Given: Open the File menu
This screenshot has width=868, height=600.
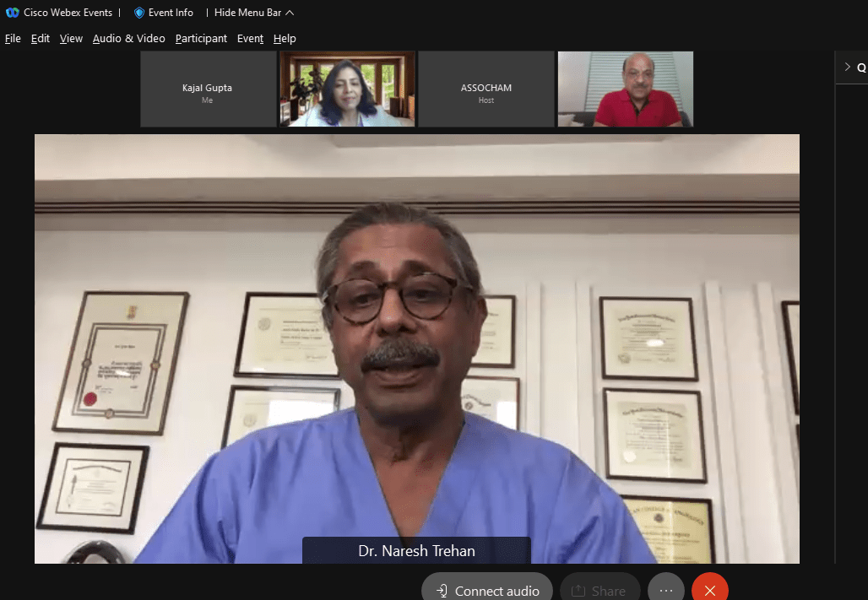Looking at the screenshot, I should click(x=13, y=39).
